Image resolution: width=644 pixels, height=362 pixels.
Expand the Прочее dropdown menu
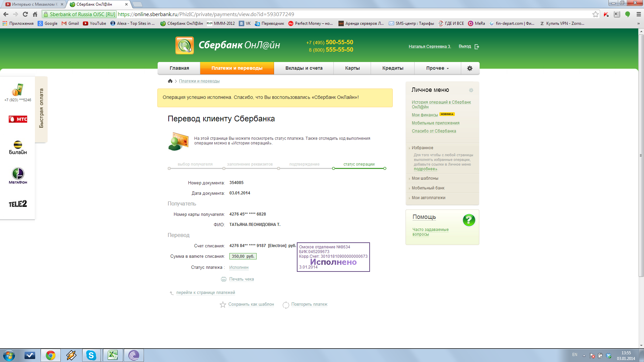437,68
